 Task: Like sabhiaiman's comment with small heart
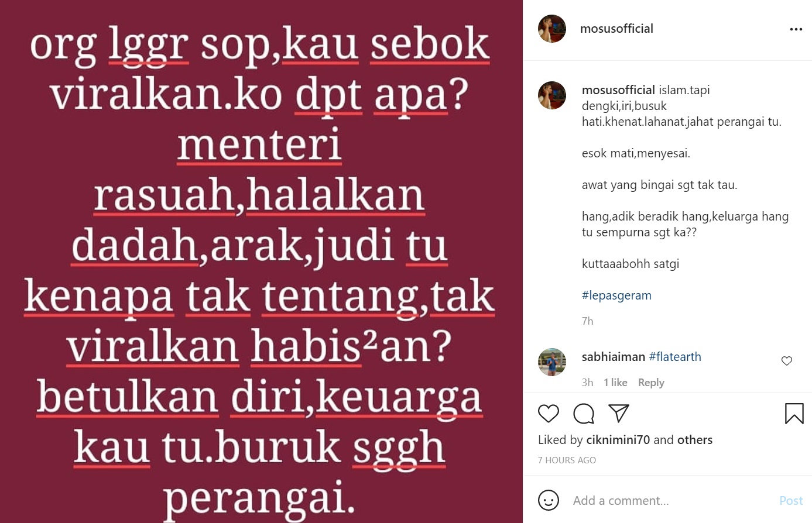787,361
